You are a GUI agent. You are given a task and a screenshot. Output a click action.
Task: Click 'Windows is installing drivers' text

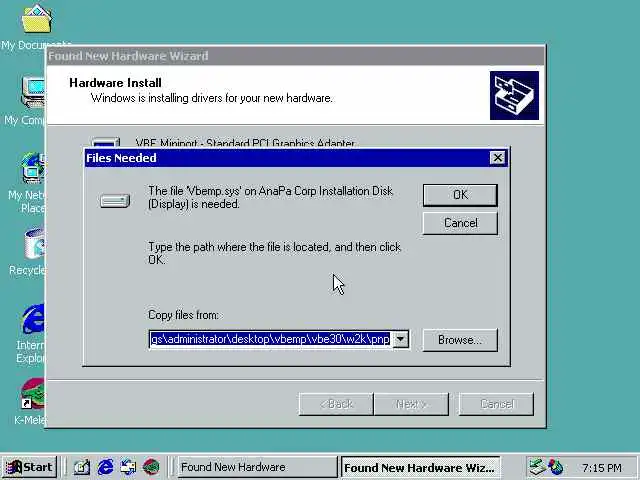[x=211, y=98]
